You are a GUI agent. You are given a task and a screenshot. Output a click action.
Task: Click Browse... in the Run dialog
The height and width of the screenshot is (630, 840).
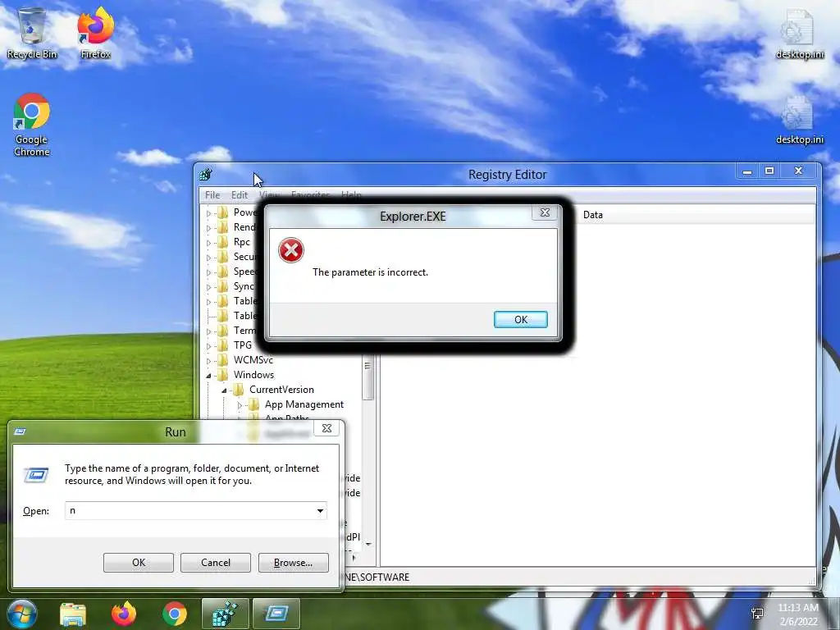[293, 563]
